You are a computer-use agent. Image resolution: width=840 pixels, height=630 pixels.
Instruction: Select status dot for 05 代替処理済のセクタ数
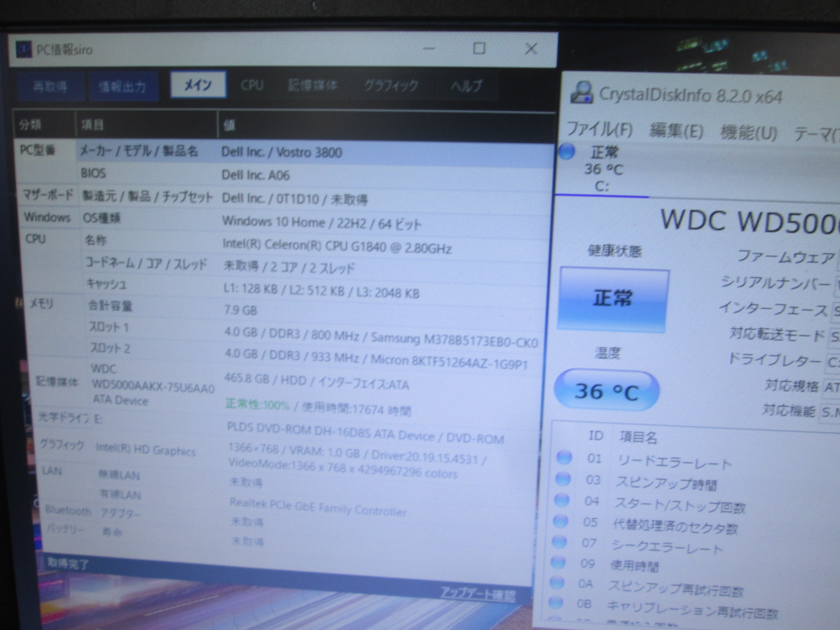(561, 521)
